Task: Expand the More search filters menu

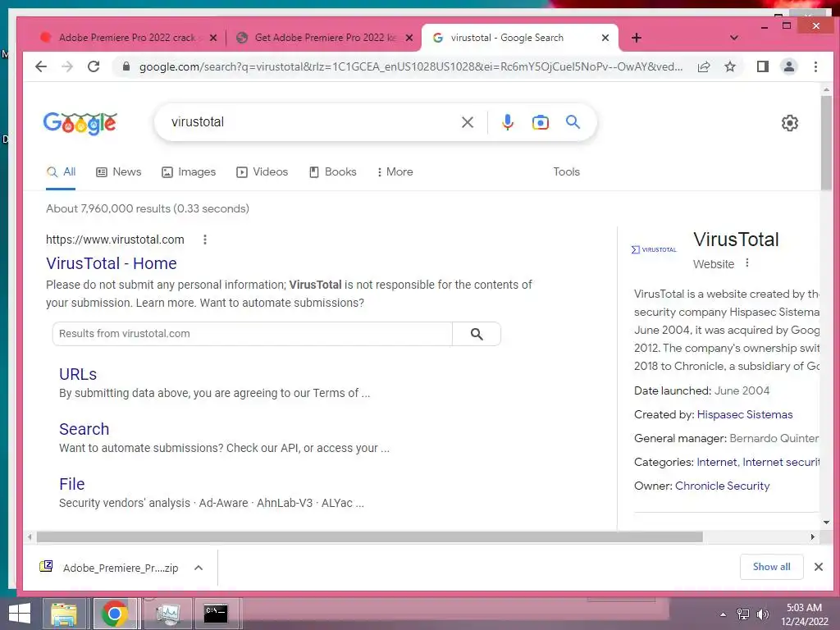Action: (395, 172)
